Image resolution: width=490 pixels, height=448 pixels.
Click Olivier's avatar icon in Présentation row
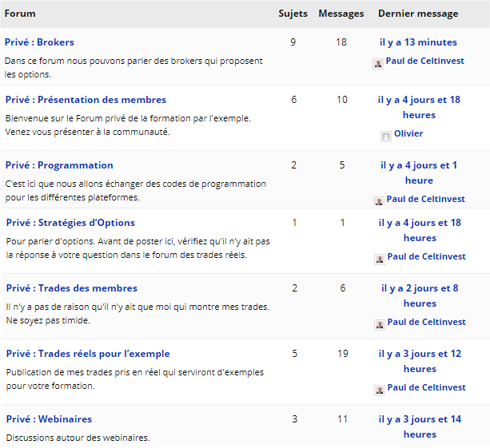click(x=387, y=135)
